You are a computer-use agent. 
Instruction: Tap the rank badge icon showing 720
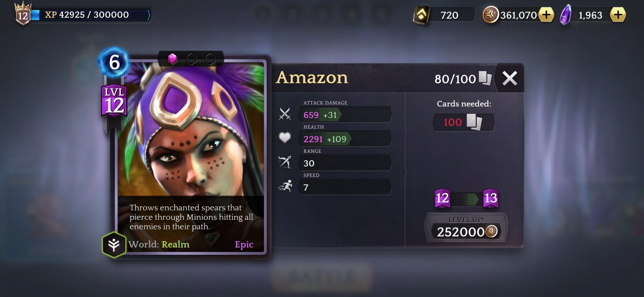421,15
